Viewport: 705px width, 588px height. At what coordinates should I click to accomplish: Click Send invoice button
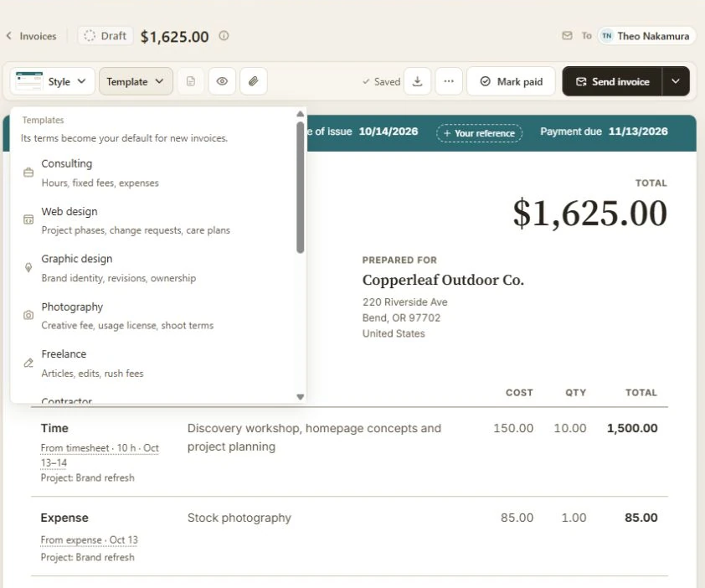coord(612,81)
